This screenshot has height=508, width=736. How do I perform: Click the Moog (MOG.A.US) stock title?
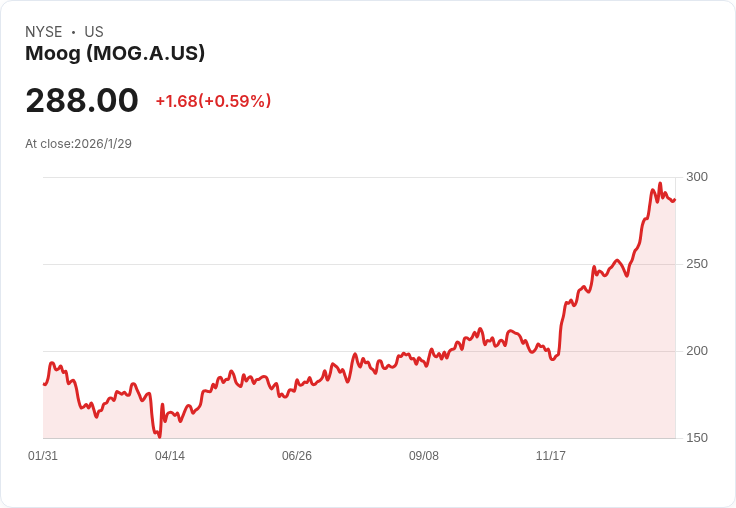pyautogui.click(x=115, y=54)
